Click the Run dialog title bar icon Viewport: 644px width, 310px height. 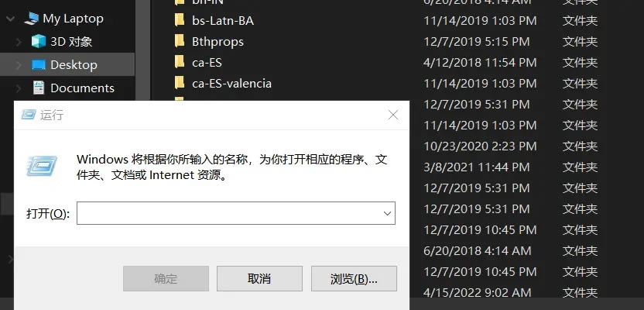pos(29,115)
